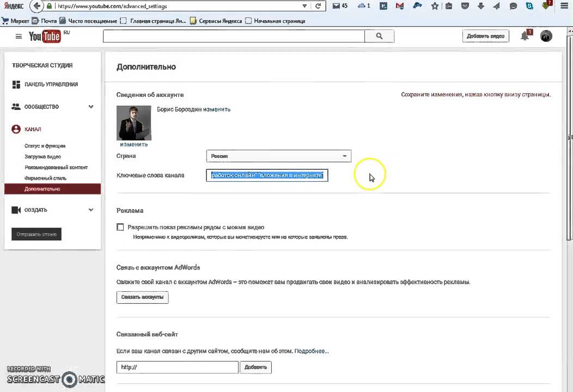Screen dimensions: 573x392
Task: Enable ads next to my videos checkbox
Action: (120, 227)
